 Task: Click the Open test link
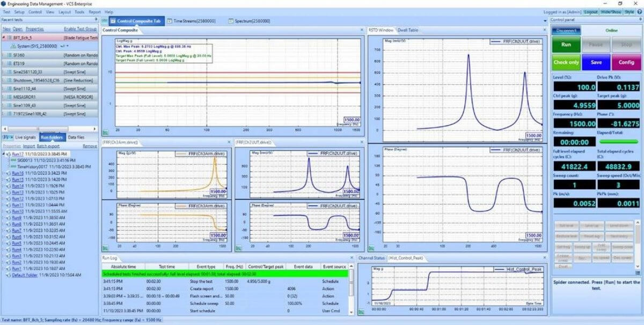click(x=18, y=29)
